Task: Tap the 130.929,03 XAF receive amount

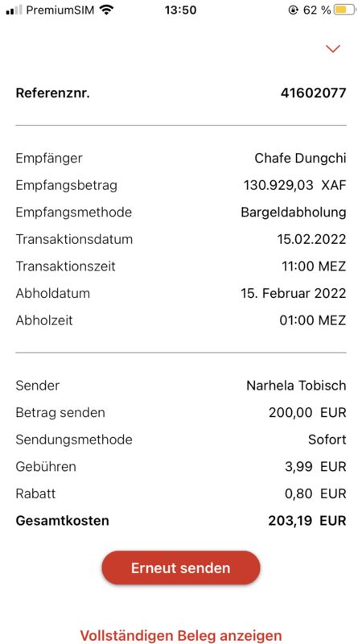Action: point(295,185)
